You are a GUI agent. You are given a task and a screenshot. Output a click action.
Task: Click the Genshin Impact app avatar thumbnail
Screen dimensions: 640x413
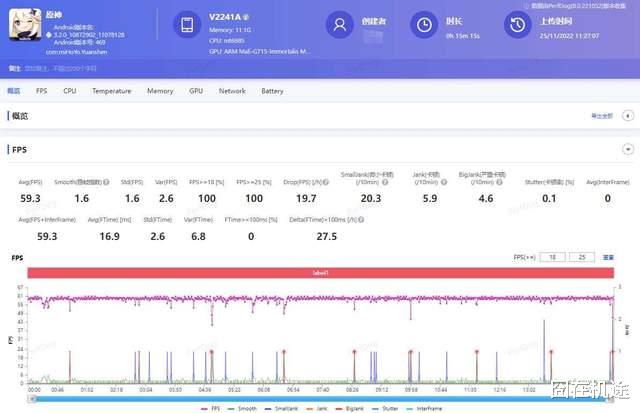click(25, 24)
